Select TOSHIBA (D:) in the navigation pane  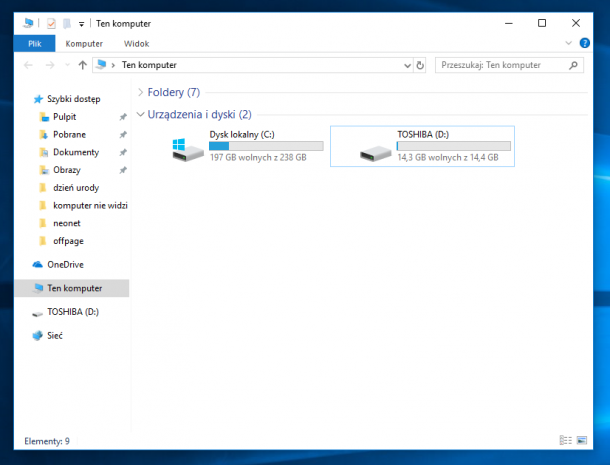pyautogui.click(x=73, y=312)
